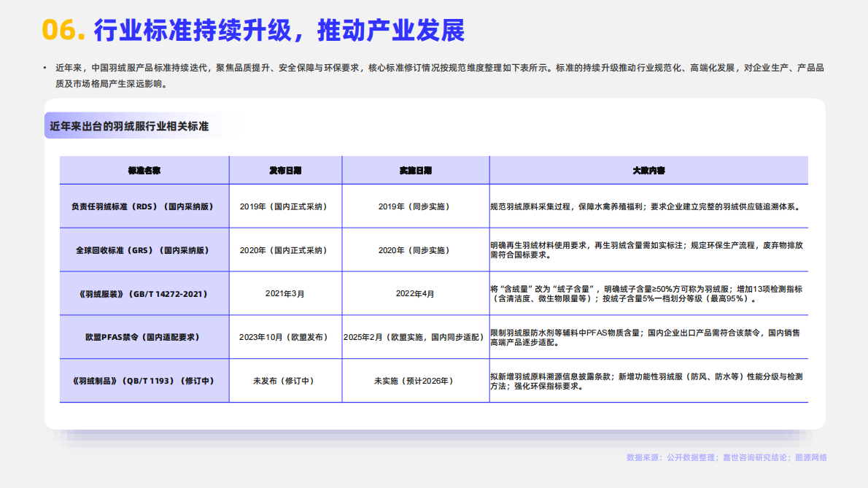
Task: Click RDS description '规范羽绒原料采集过程'
Action: 648,206
